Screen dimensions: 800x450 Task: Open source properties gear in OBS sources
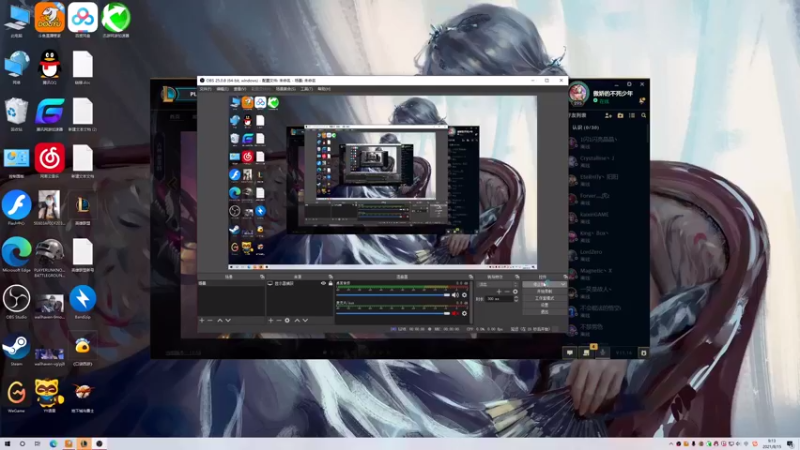point(287,320)
